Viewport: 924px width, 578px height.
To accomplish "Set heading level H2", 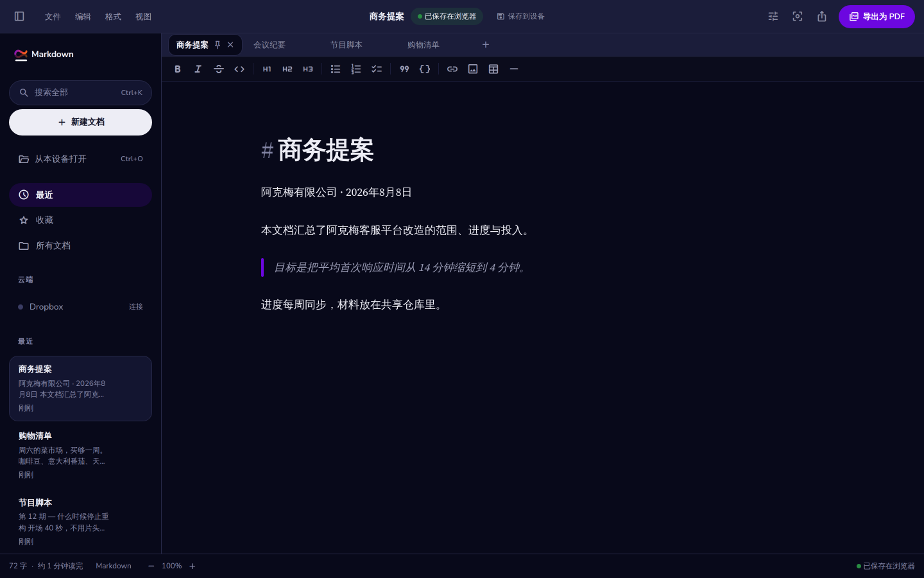I will point(287,69).
